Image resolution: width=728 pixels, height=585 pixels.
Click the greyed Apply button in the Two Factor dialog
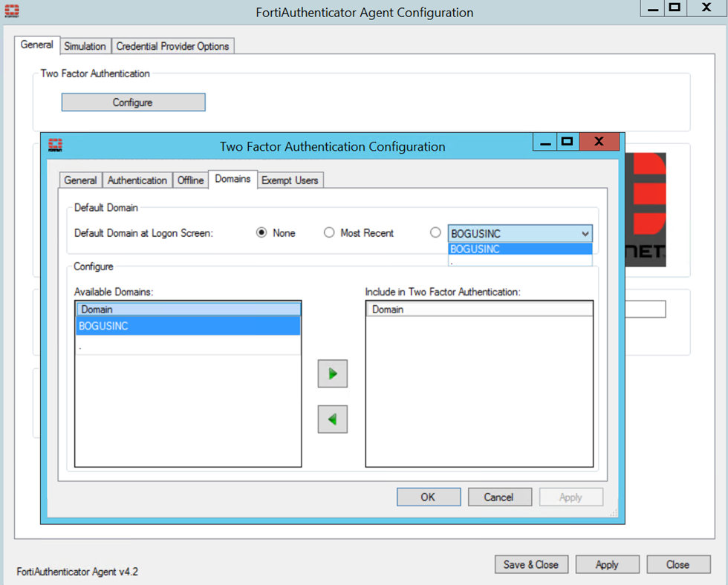(571, 497)
